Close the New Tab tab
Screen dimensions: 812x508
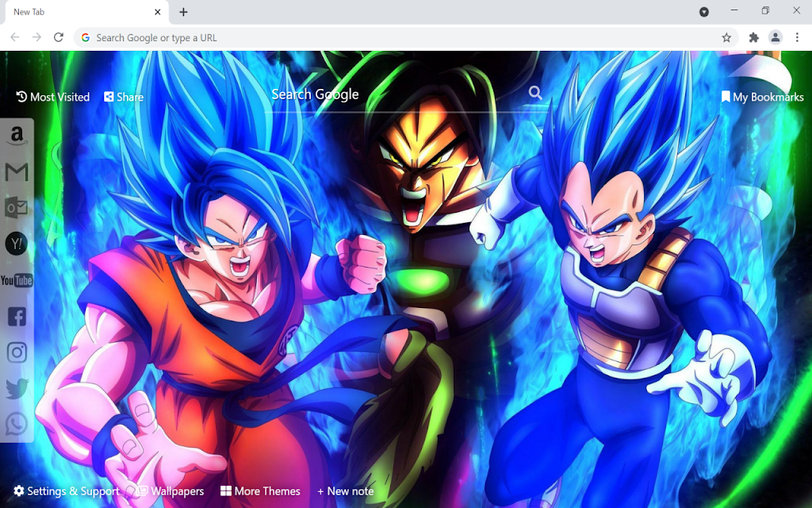click(158, 12)
